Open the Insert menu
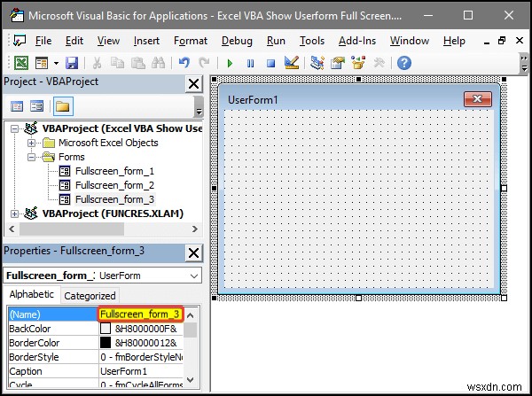The height and width of the screenshot is (396, 532). tap(146, 41)
